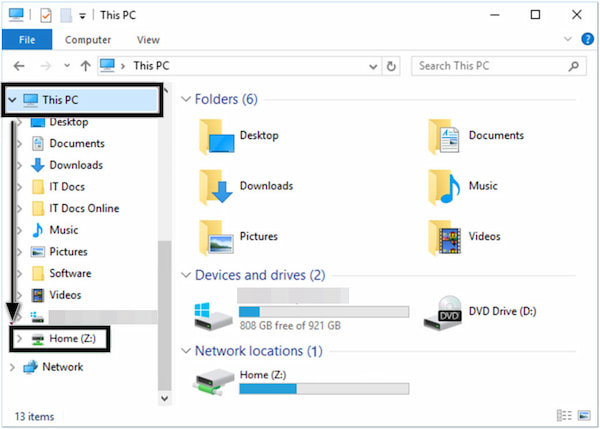
Task: Select the Windows local disk drive icon
Action: [x=213, y=317]
